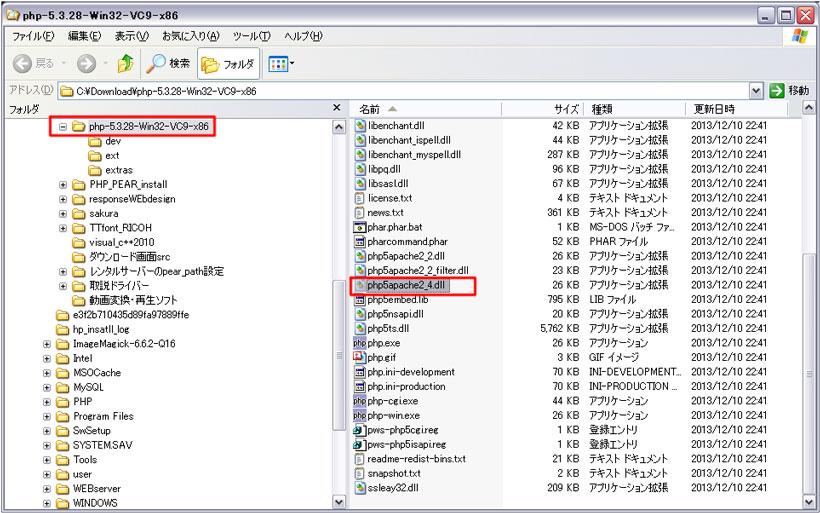Click the Forward arrow toolbar button
This screenshot has width=820, height=513.
coord(87,64)
